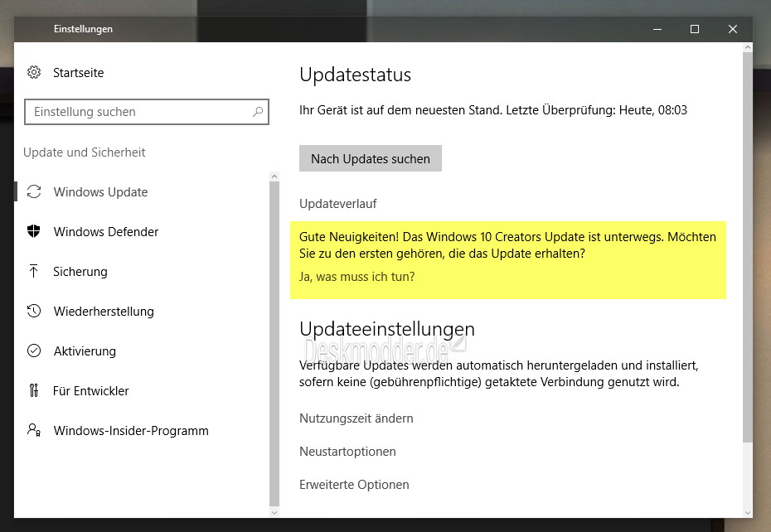Open Nutzungszeit ändern link
The height and width of the screenshot is (532, 771).
356,418
